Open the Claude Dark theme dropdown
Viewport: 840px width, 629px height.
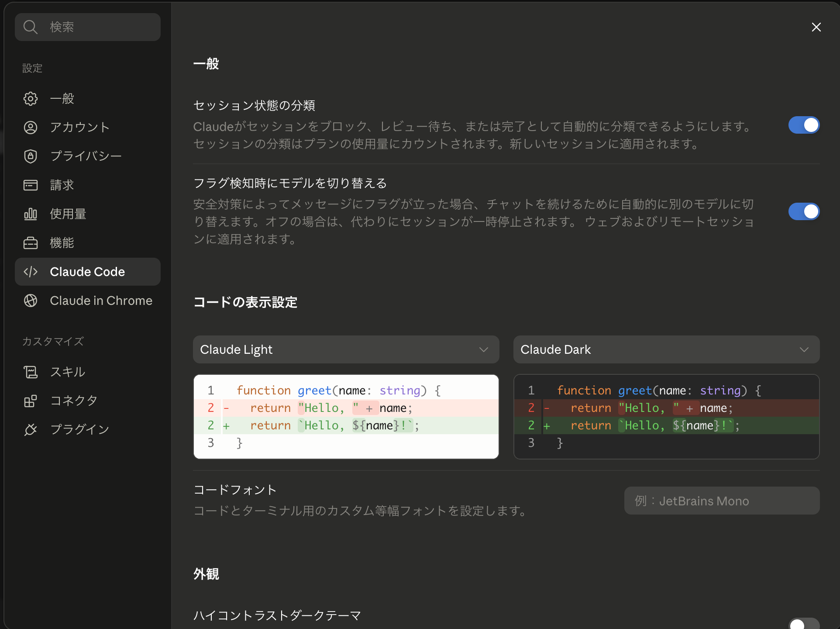pos(667,349)
